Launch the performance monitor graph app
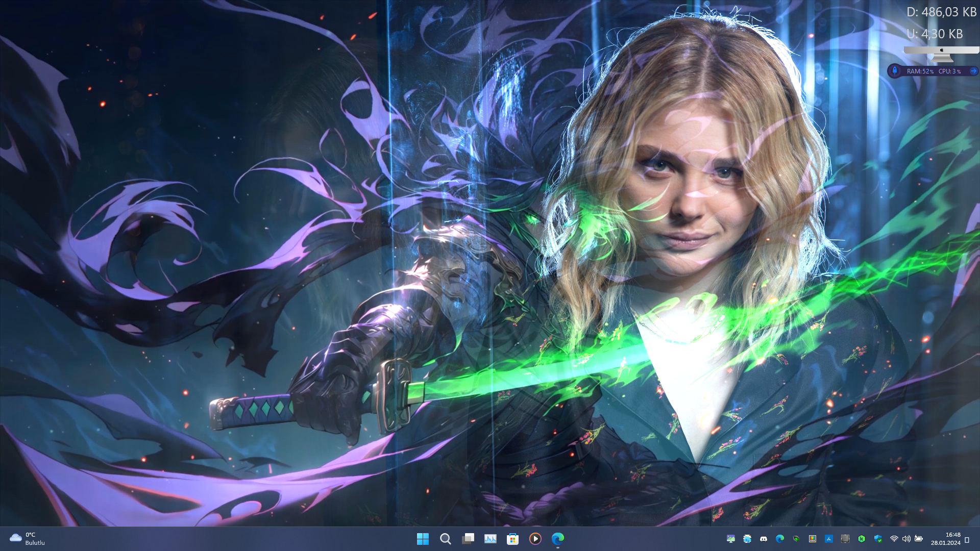 (490, 539)
